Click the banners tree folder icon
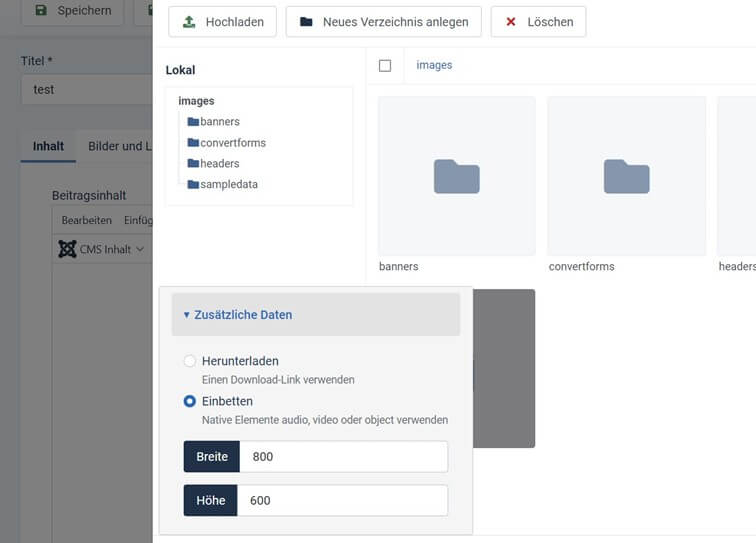This screenshot has height=543, width=756. click(x=193, y=122)
